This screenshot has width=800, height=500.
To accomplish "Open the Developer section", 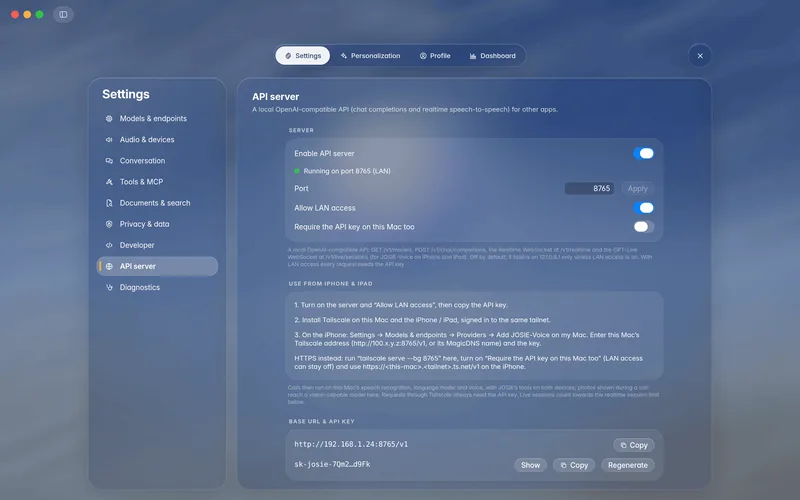I will (x=157, y=245).
